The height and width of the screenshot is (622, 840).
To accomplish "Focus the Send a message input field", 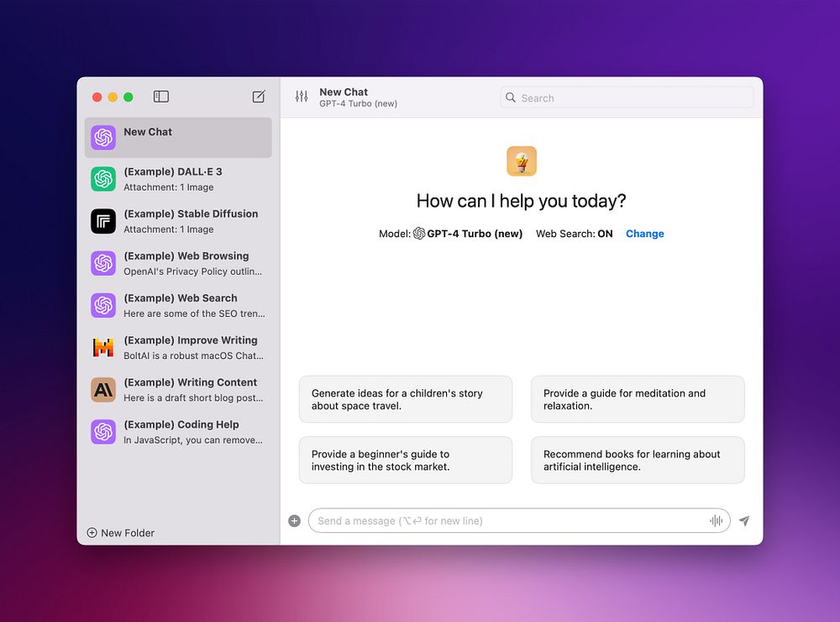I will click(519, 520).
